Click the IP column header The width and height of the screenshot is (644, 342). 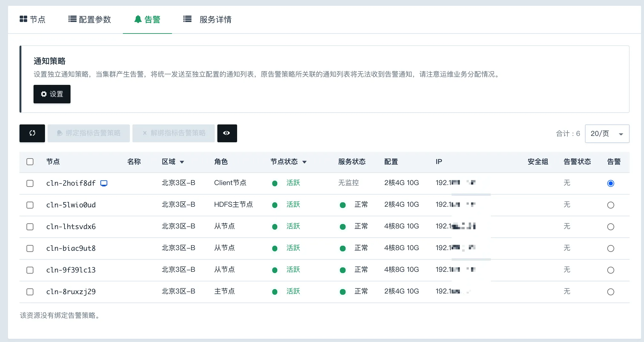click(x=439, y=162)
